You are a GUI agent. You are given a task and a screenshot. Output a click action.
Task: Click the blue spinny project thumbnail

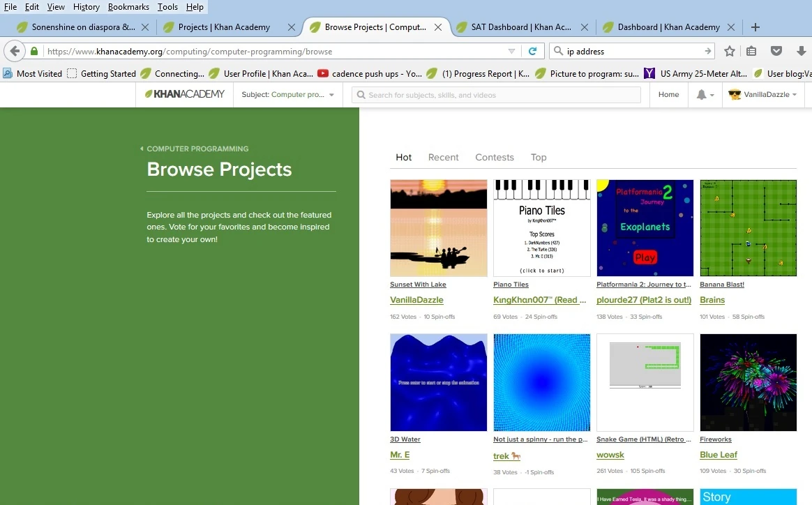click(541, 382)
